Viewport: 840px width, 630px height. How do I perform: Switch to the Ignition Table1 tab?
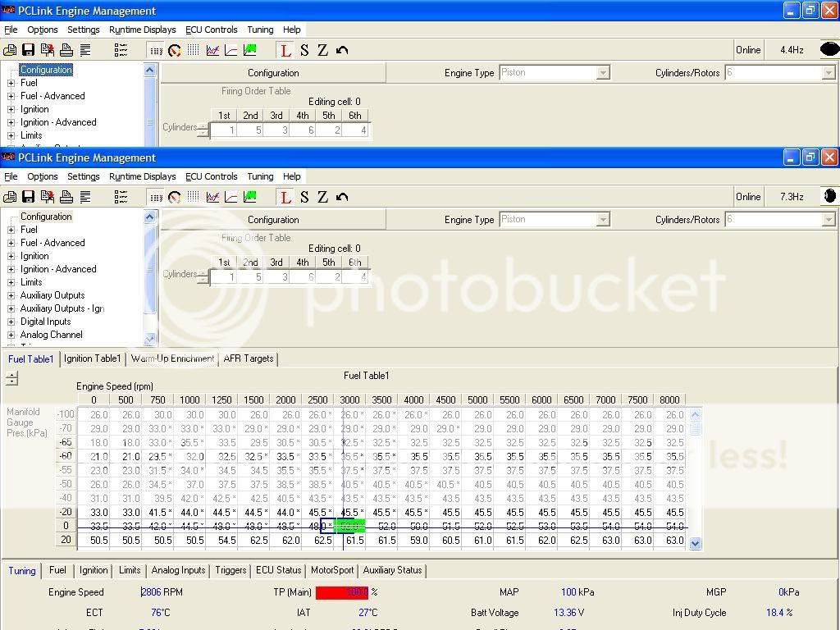tap(92, 358)
